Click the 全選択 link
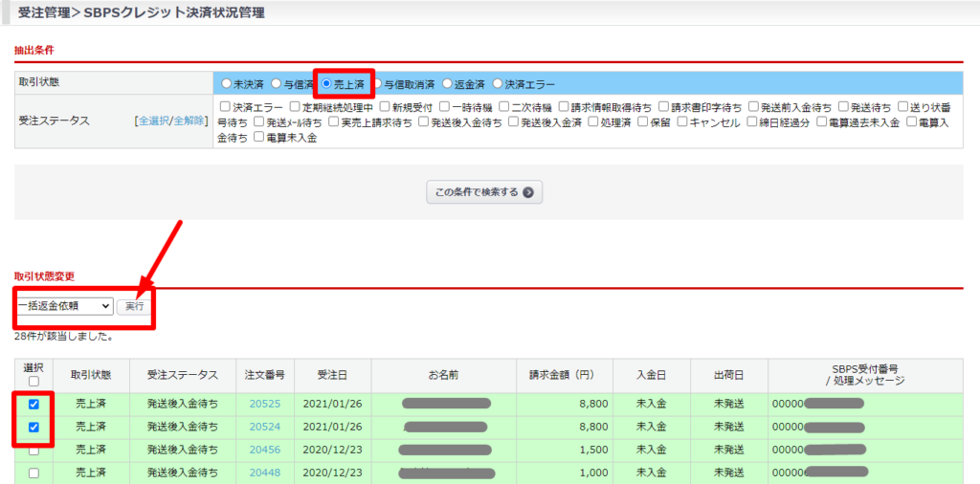This screenshot has height=484, width=980. click(x=154, y=121)
